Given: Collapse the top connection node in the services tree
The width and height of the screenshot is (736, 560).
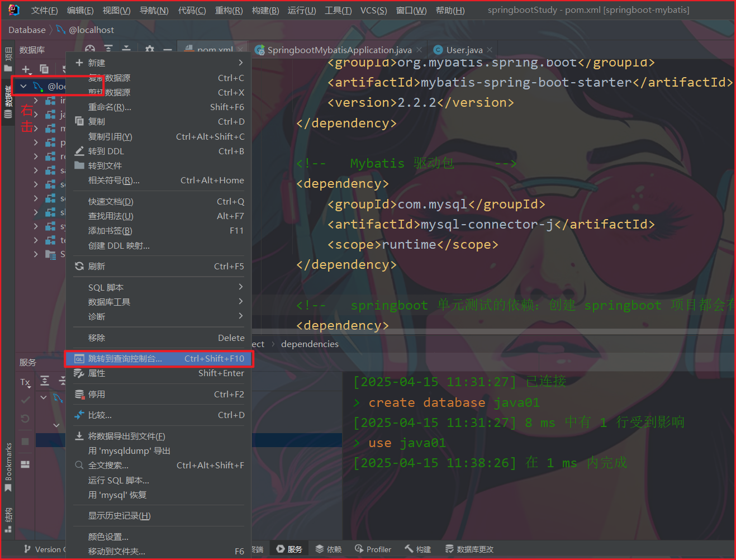Looking at the screenshot, I should click(44, 397).
